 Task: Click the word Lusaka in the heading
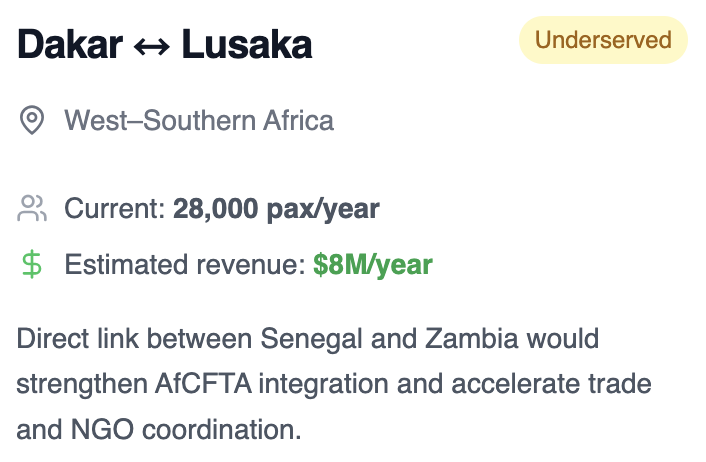pos(247,44)
